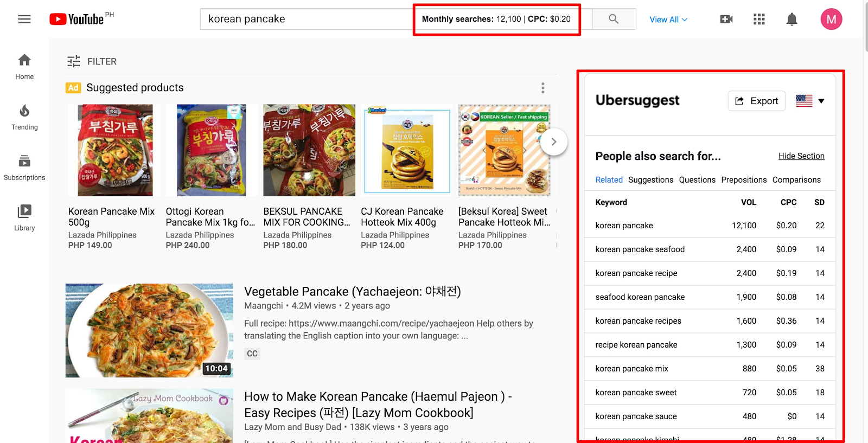The width and height of the screenshot is (868, 443).
Task: Open BEKSUL PANCAKE MIX product image
Action: (309, 150)
